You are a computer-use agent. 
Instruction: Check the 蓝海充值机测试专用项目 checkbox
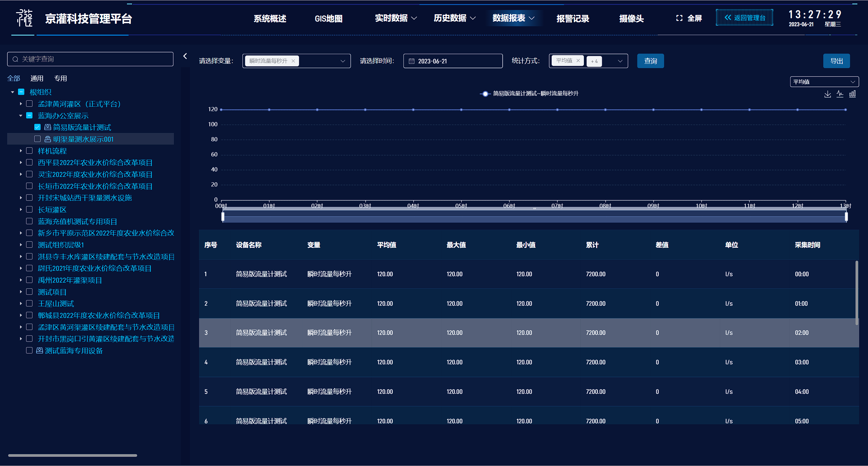pos(29,221)
